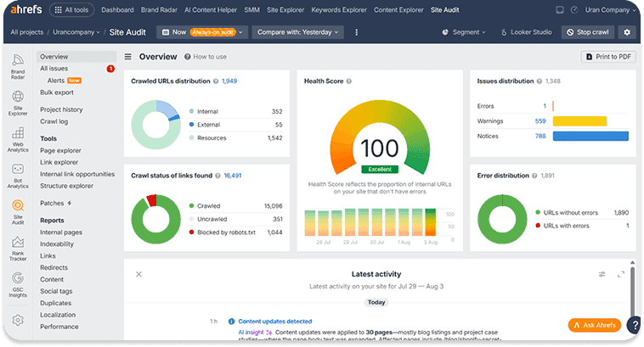Click the 788 notices count
The width and height of the screenshot is (644, 347).
tap(540, 137)
